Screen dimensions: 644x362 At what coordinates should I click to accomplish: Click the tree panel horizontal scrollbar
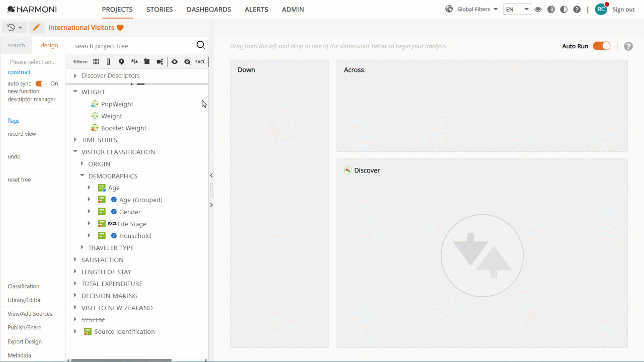(x=121, y=360)
